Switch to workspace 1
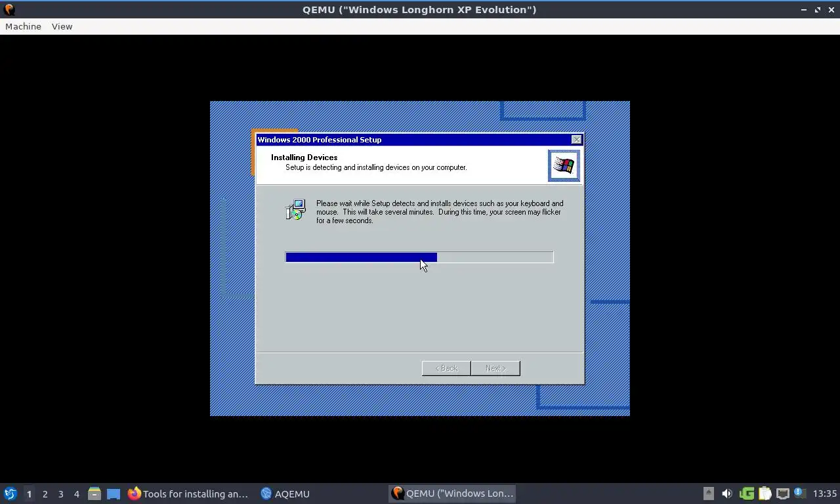Viewport: 840px width, 504px height. 29,493
